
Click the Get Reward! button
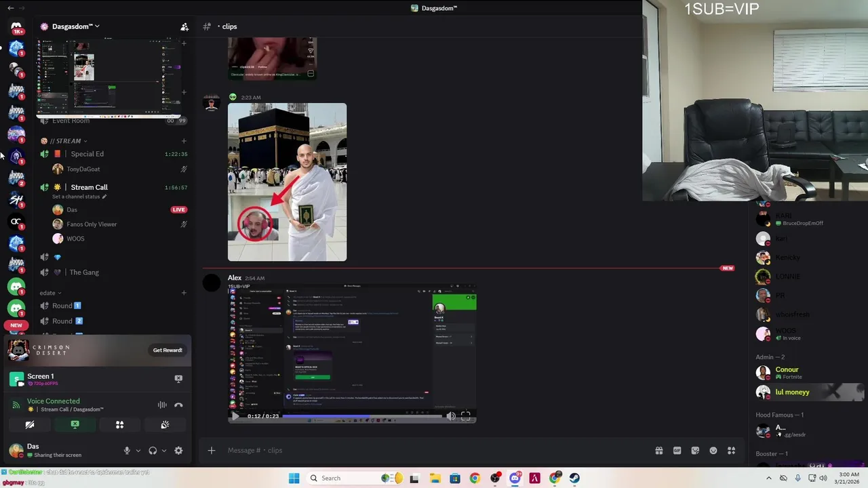point(167,350)
